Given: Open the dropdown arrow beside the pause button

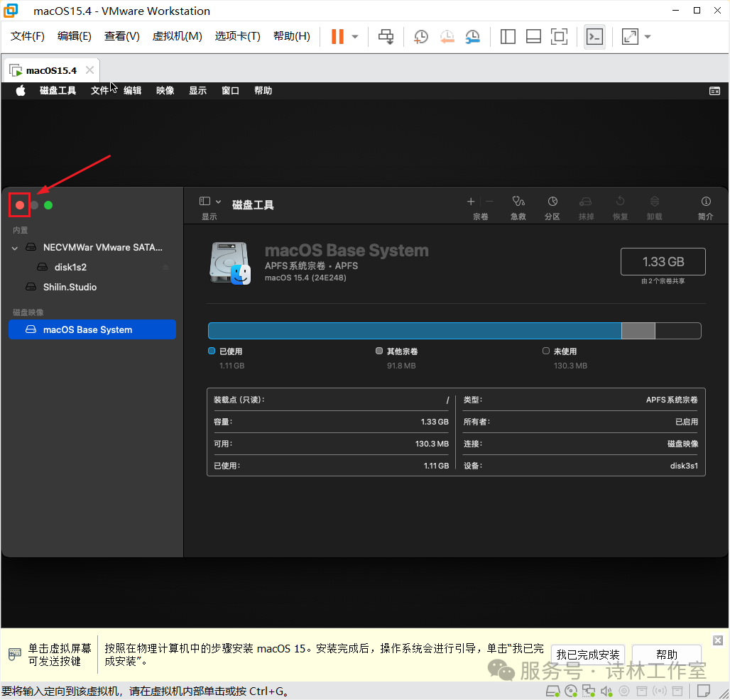Looking at the screenshot, I should tap(355, 36).
